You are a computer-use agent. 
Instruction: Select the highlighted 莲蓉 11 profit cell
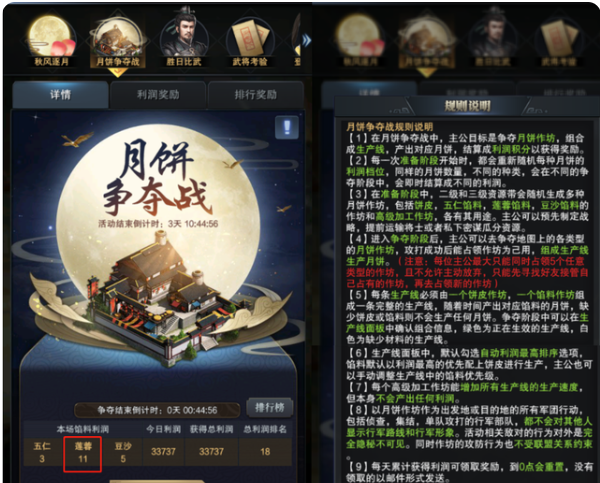pyautogui.click(x=83, y=454)
